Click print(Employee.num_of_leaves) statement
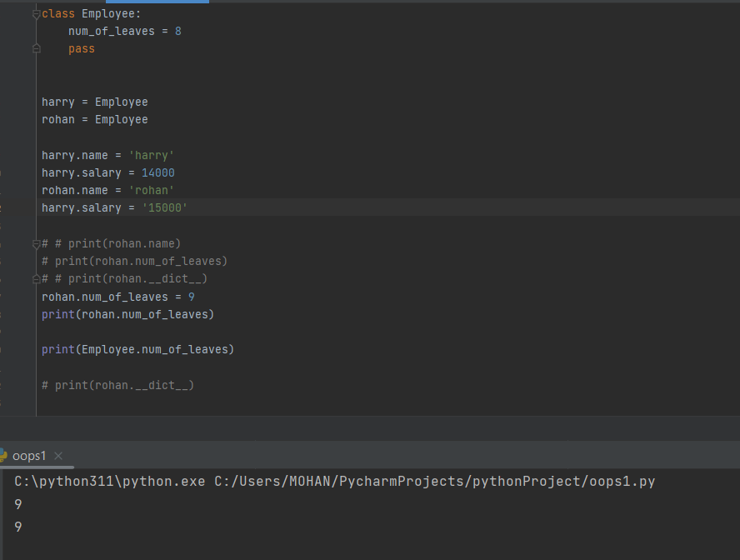Viewport: 740px width, 560px height. click(137, 350)
